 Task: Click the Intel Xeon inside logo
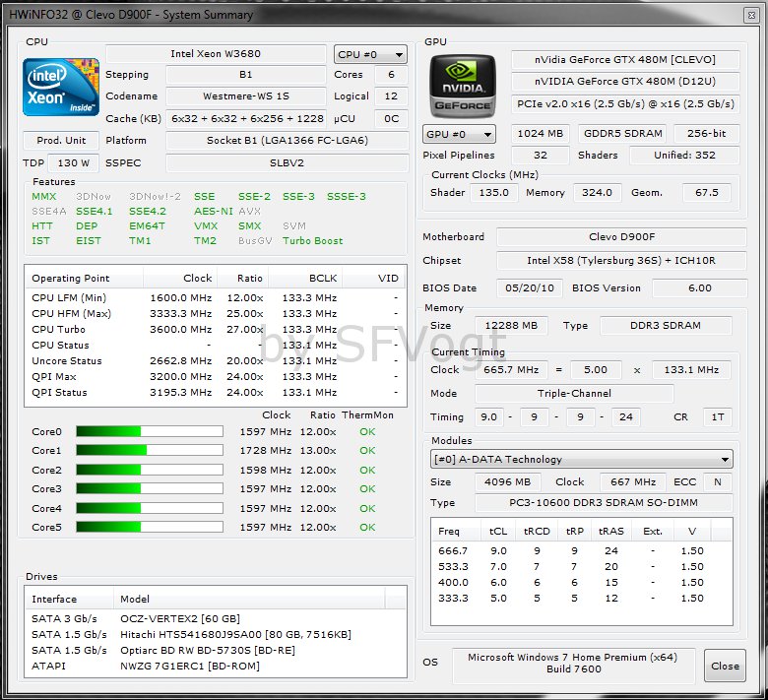click(61, 88)
